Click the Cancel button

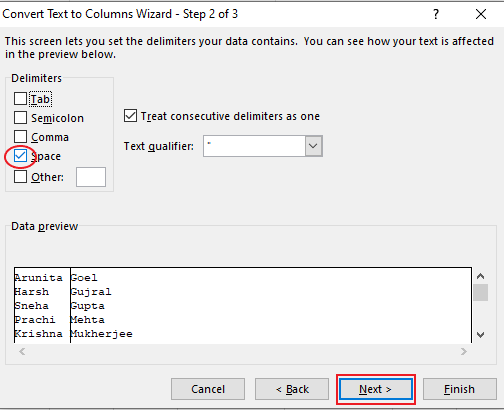(x=208, y=389)
